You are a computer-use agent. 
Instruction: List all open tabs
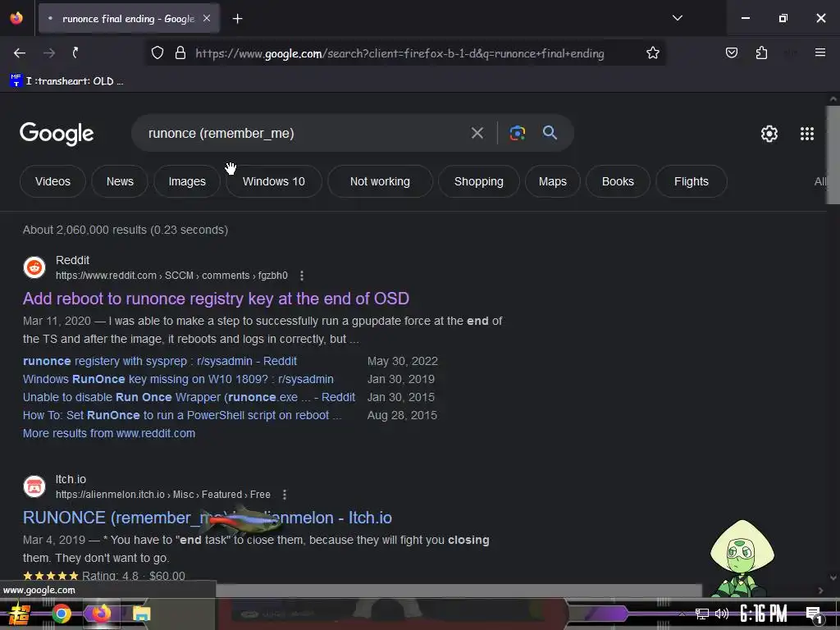(x=677, y=18)
